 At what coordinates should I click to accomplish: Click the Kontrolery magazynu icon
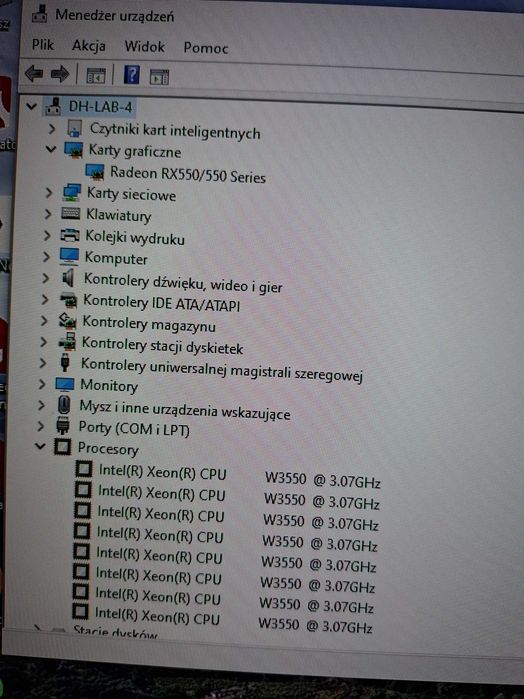[x=67, y=321]
